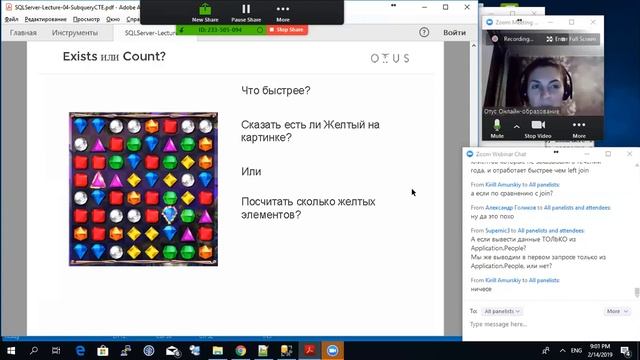Click the 'ничего' chat message
The height and width of the screenshot is (360, 640).
point(481,289)
